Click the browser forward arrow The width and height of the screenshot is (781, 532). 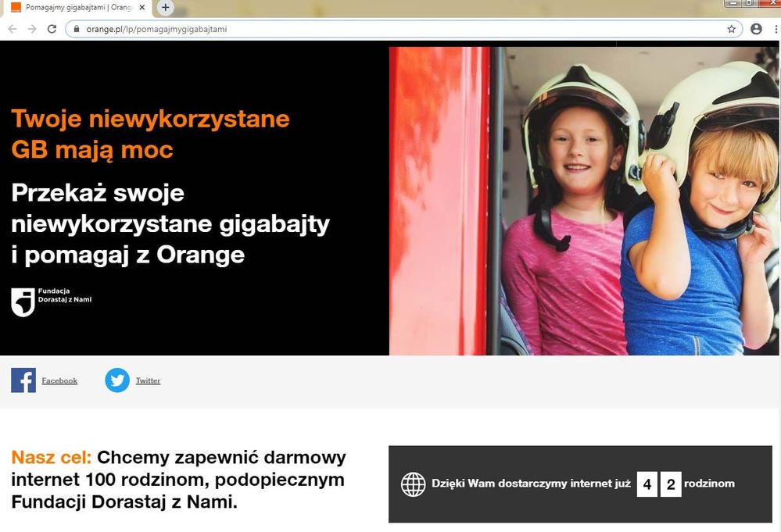click(32, 29)
